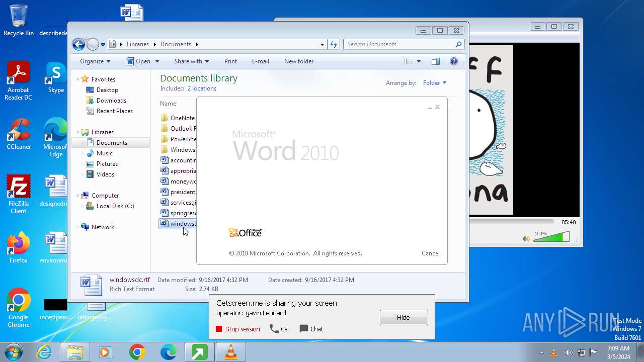
Task: Select Favorites in navigation pane
Action: [103, 79]
